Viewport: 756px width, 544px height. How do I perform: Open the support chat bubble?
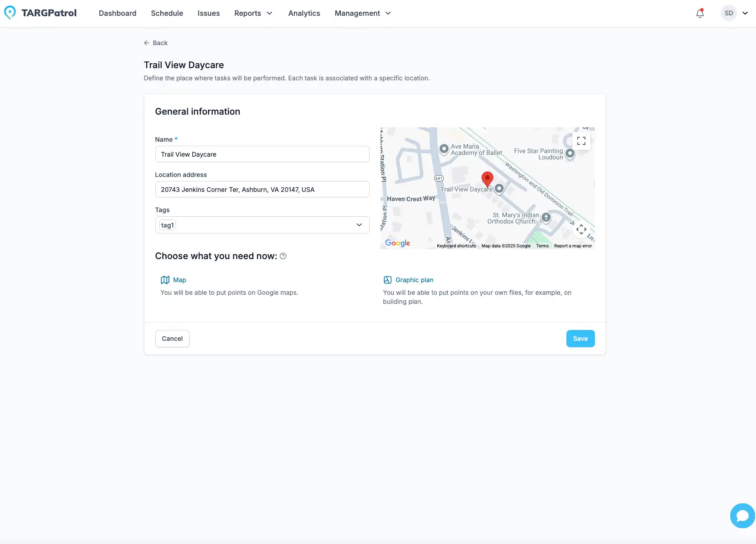pos(742,516)
